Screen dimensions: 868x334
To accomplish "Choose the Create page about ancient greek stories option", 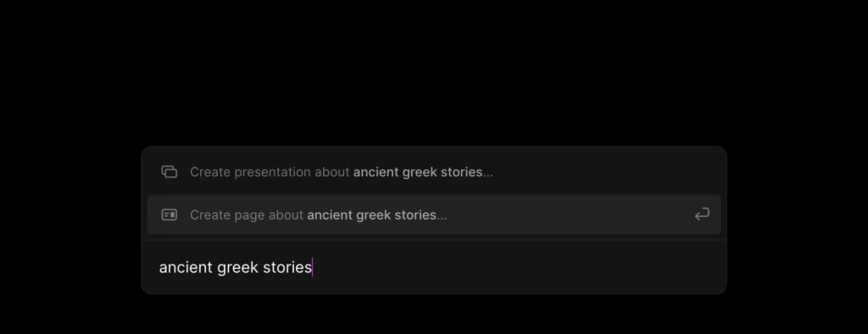I will [434, 214].
